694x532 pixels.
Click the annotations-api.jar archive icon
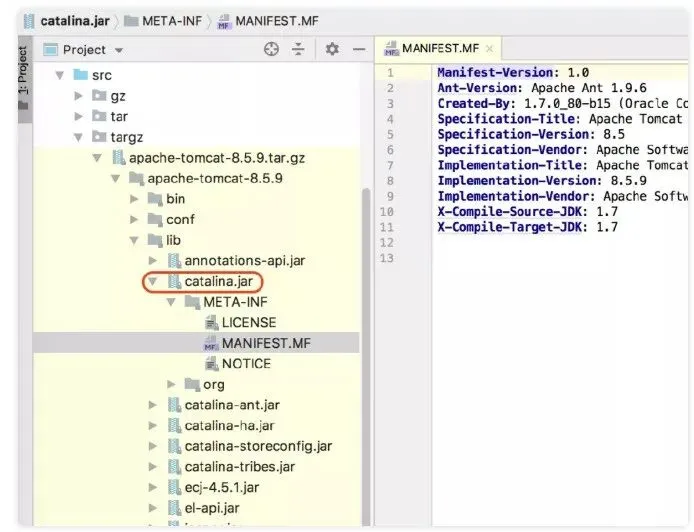pos(174,261)
